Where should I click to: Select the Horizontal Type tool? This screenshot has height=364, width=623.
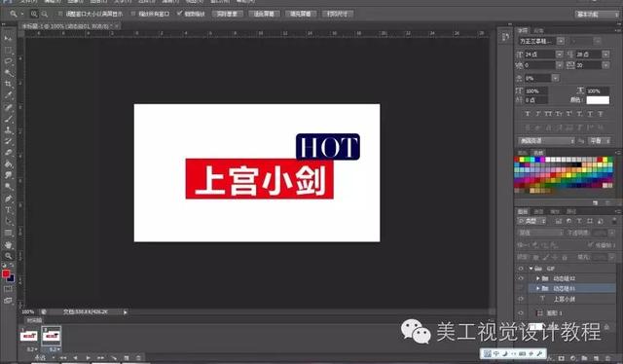click(x=8, y=210)
